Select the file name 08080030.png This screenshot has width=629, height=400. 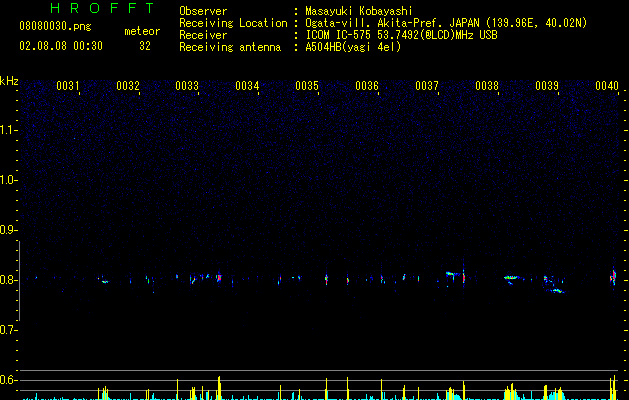[55, 27]
